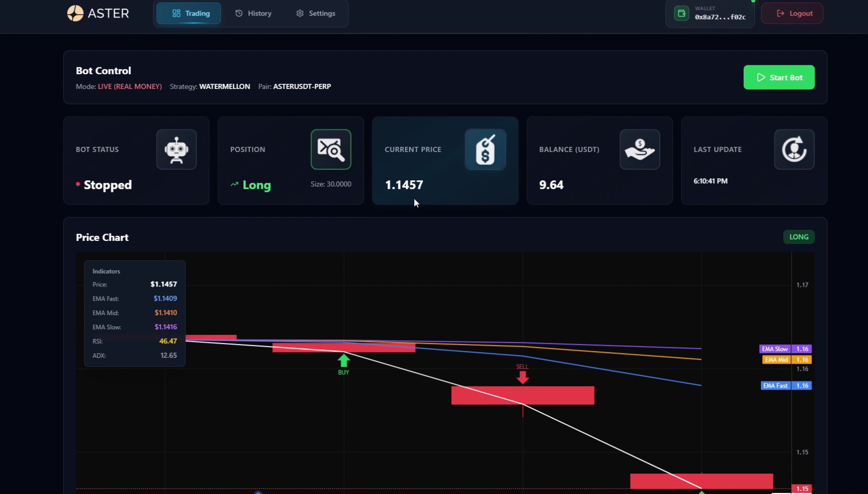Click the robot icon on Bot Status card
This screenshot has height=494, width=868.
pyautogui.click(x=176, y=149)
